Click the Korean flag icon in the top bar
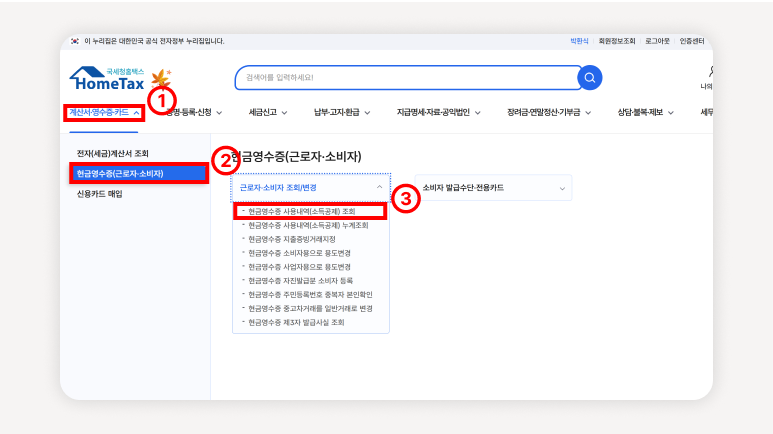The image size is (773, 434). point(74,41)
